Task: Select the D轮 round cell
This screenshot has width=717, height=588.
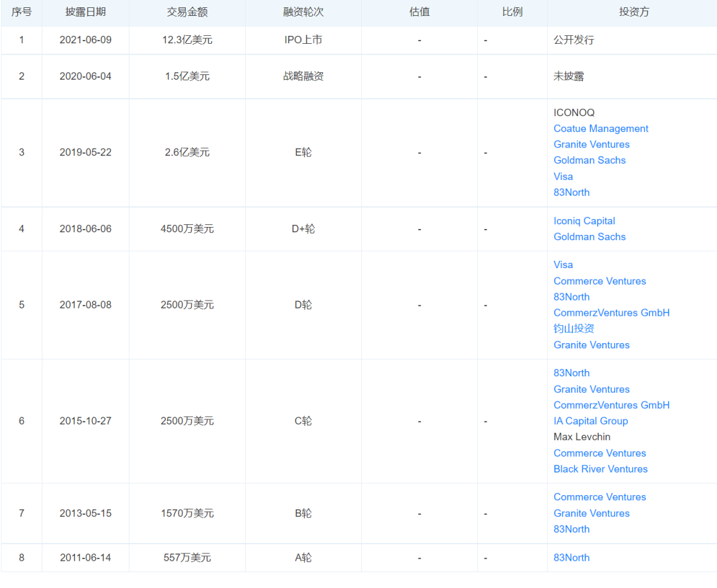Action: 303,305
